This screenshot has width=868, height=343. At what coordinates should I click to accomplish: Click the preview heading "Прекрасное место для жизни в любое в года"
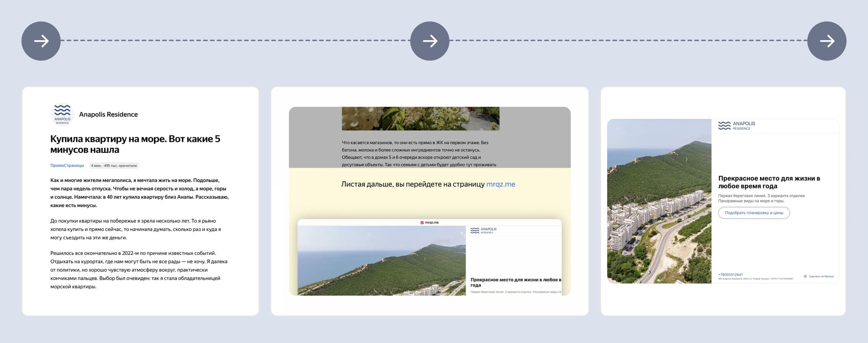pyautogui.click(x=516, y=282)
